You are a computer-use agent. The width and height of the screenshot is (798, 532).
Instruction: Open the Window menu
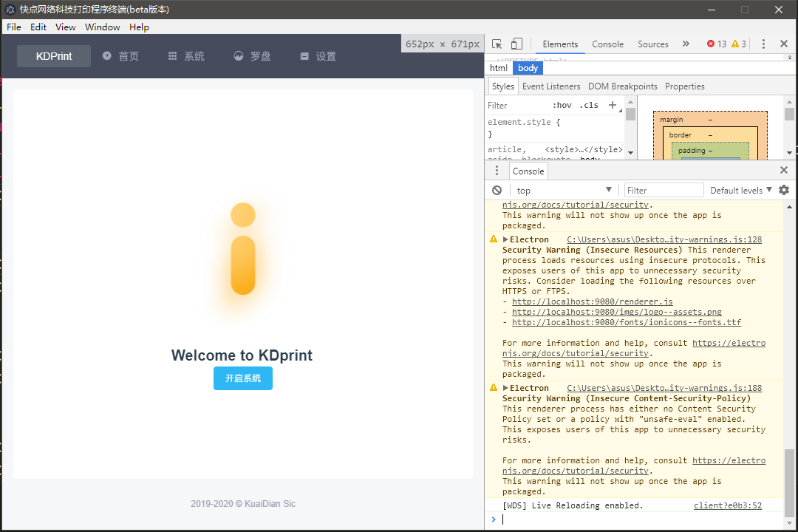102,27
